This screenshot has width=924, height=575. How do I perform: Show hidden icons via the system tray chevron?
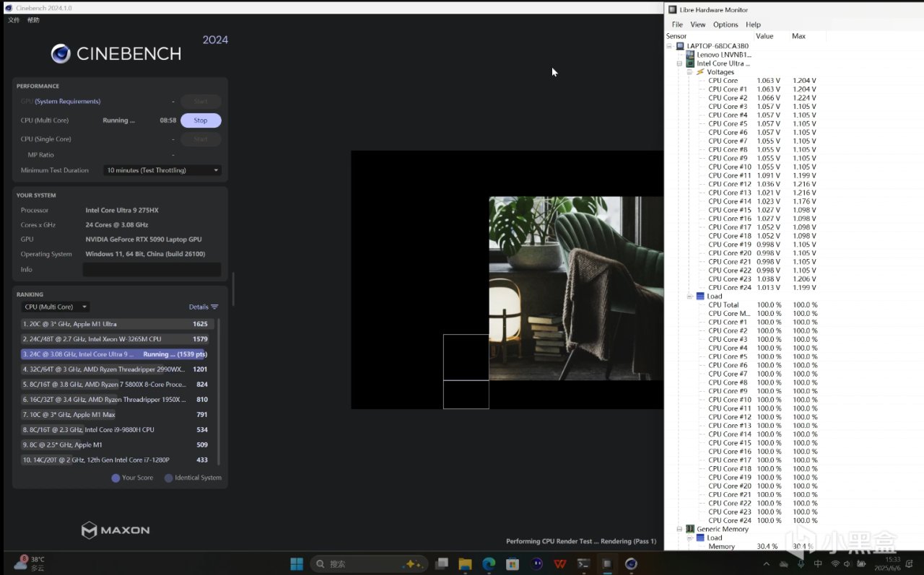[x=766, y=563]
